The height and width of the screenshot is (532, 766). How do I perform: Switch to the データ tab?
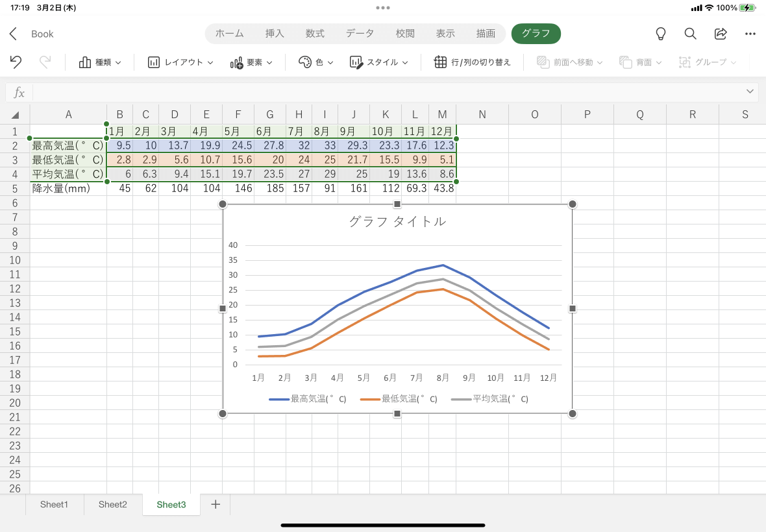[x=360, y=33]
